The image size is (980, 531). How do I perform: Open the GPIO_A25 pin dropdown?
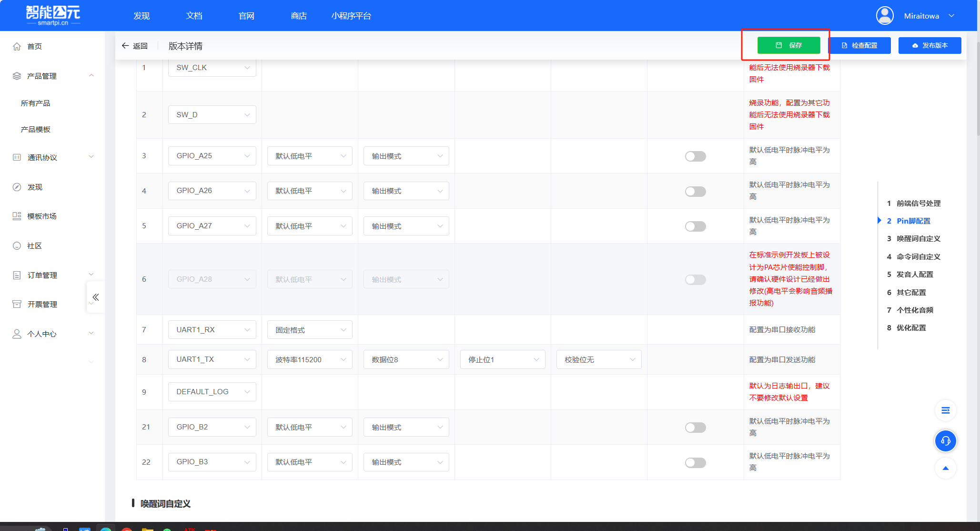click(x=212, y=156)
